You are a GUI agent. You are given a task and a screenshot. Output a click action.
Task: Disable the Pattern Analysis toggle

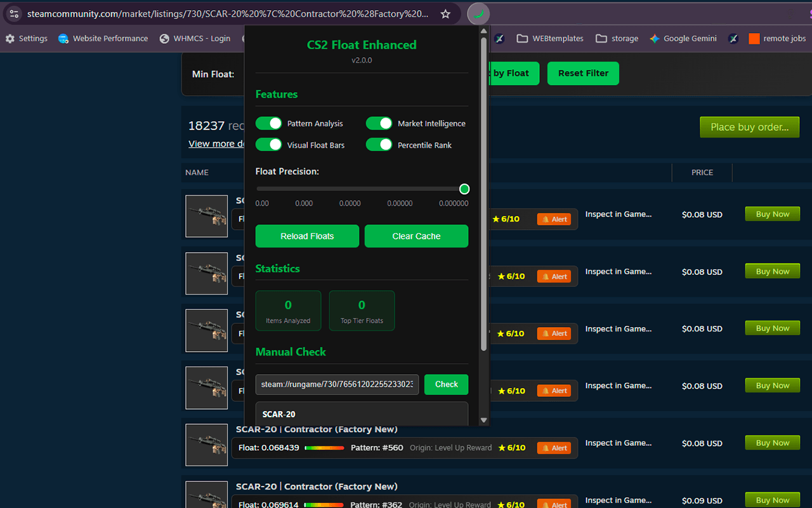click(268, 123)
